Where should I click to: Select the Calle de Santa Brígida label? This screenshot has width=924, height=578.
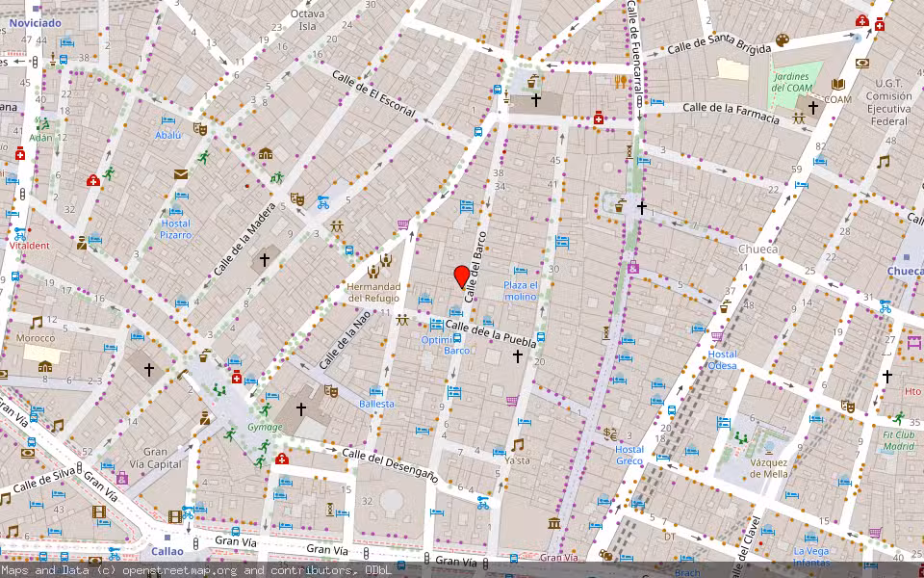click(x=719, y=45)
